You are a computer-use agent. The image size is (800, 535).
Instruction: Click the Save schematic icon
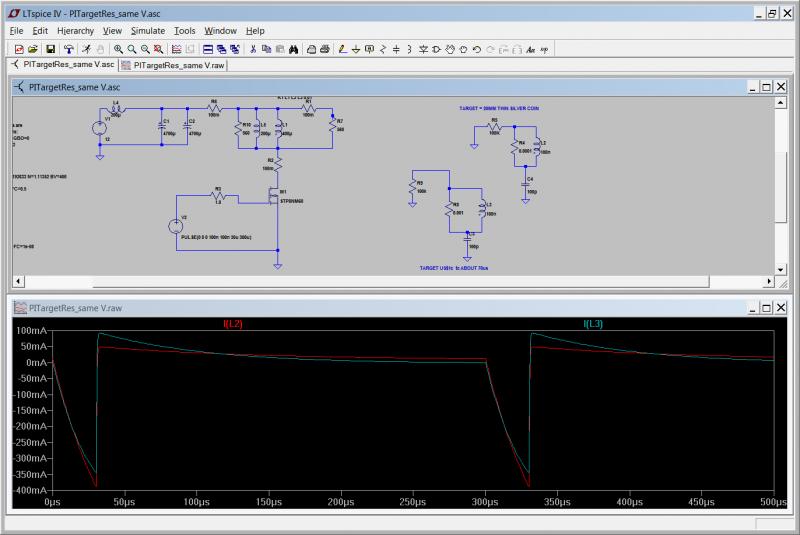pyautogui.click(x=50, y=49)
